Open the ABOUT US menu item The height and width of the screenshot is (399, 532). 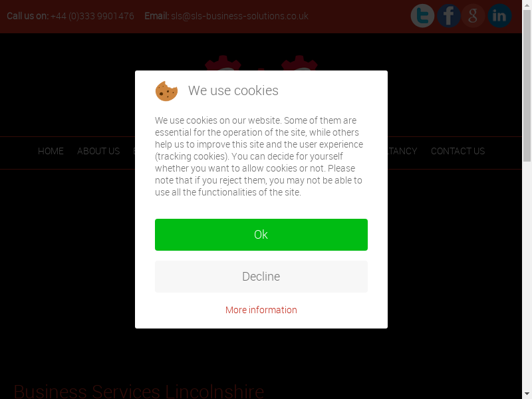tap(98, 151)
